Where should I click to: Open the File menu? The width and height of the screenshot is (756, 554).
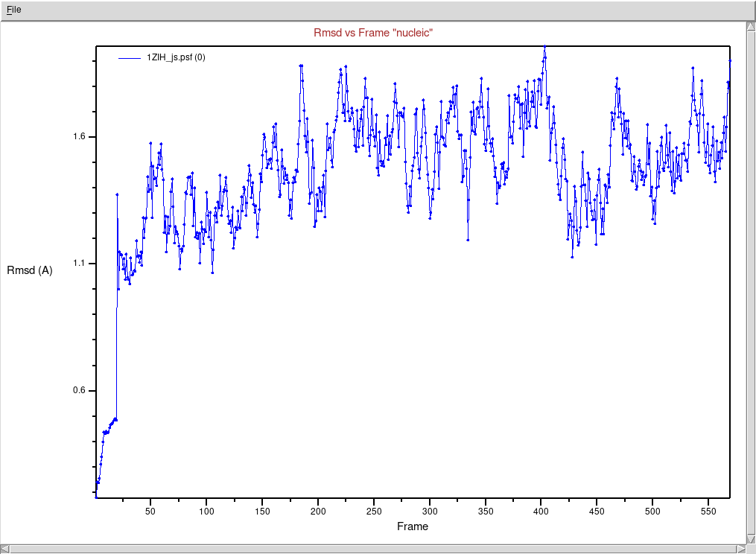[x=13, y=10]
